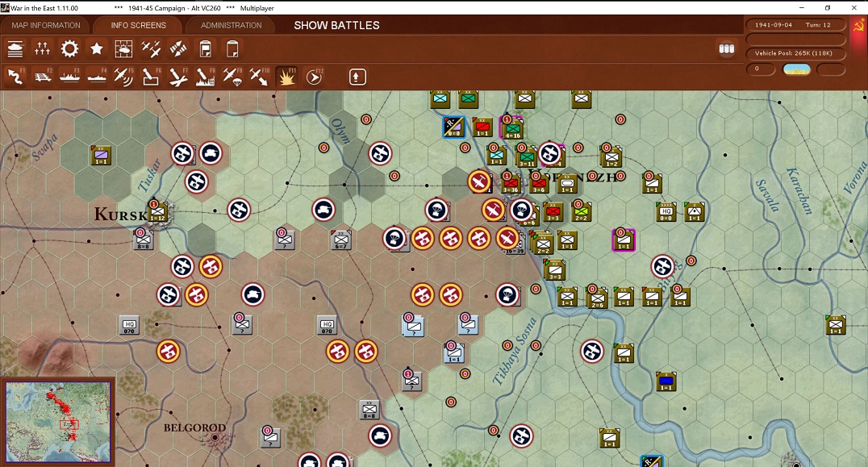Screen dimensions: 868x467
Task: Open the production gear icon
Action: 69,49
